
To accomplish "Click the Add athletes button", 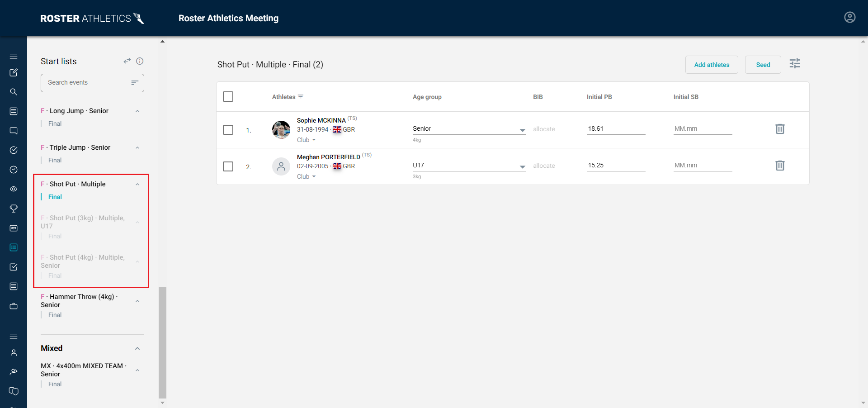I will (x=712, y=65).
